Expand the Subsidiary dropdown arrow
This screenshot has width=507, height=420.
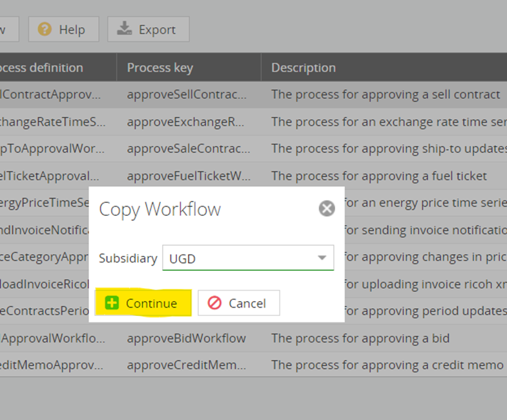(322, 258)
